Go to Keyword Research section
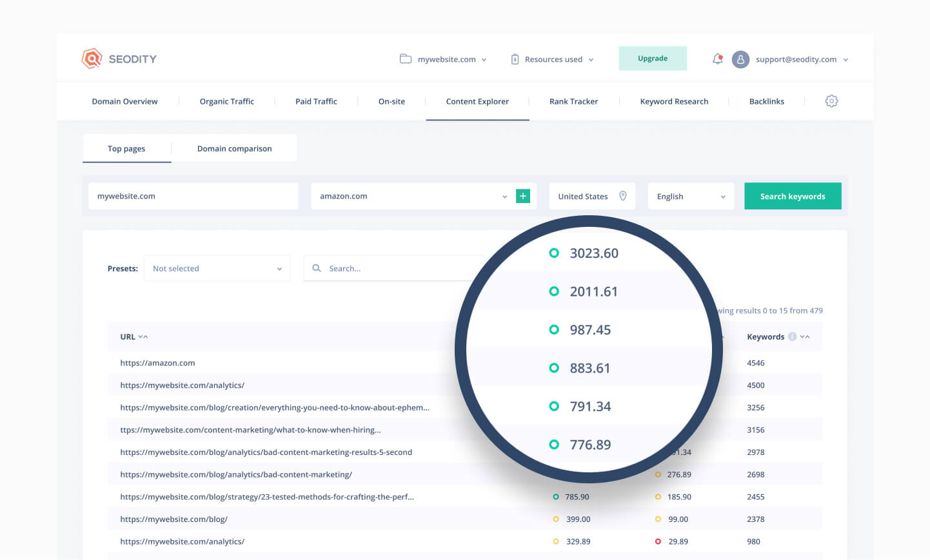This screenshot has width=930, height=560. click(674, 101)
